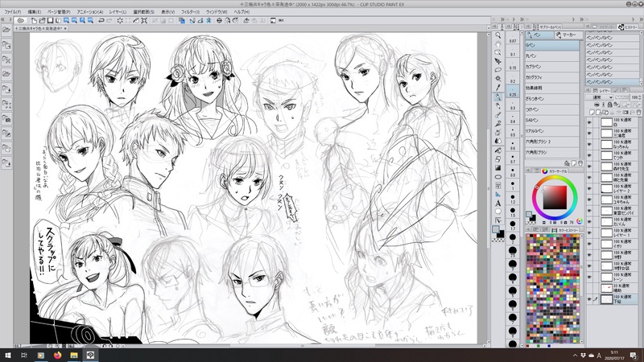Close the canvas document tab
644x362 pixels.
[x=65, y=29]
